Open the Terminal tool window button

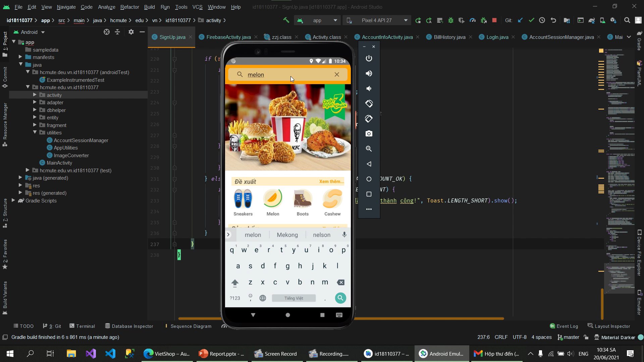click(82, 326)
